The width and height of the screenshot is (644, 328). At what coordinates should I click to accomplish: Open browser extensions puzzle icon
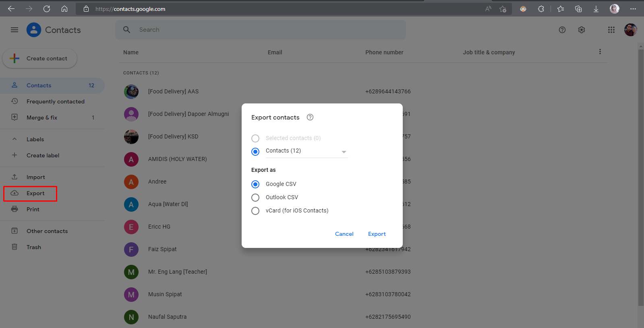coord(541,9)
